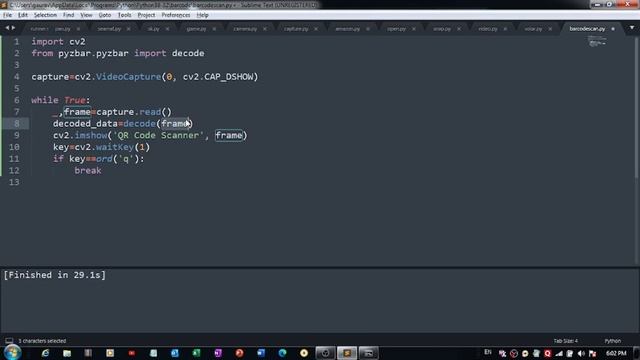Click the 'True' keyword on line 6
The image size is (640, 360).
(x=75, y=100)
